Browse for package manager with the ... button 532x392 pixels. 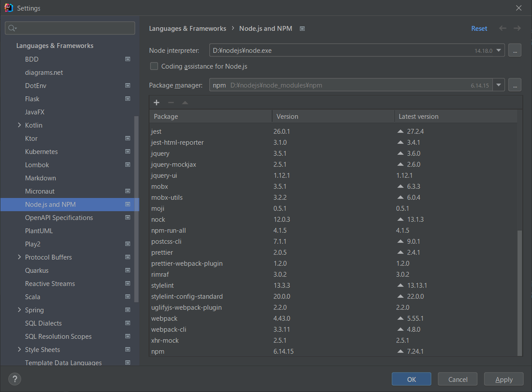tap(515, 85)
